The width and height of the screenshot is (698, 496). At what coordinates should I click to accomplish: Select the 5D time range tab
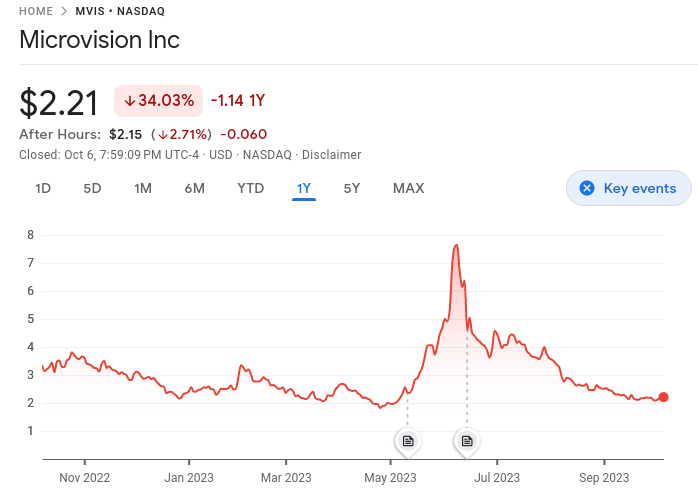point(92,188)
